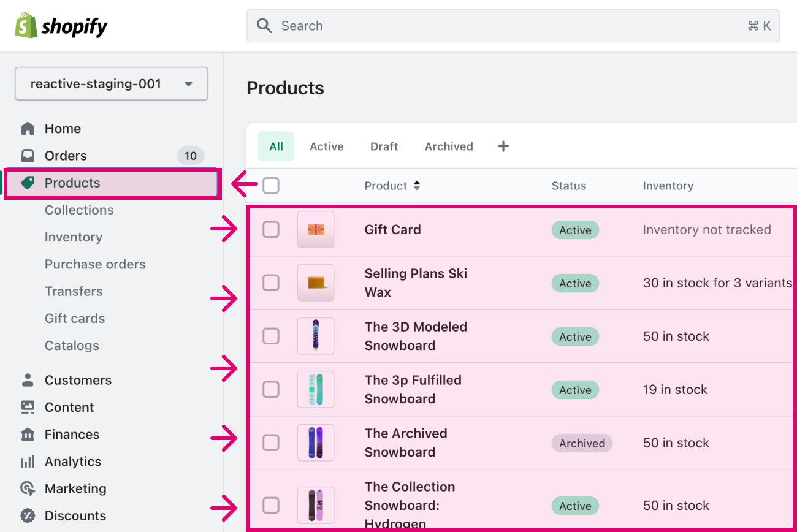797x532 pixels.
Task: Open The 3D Modeled Snowboard product
Action: tap(416, 336)
